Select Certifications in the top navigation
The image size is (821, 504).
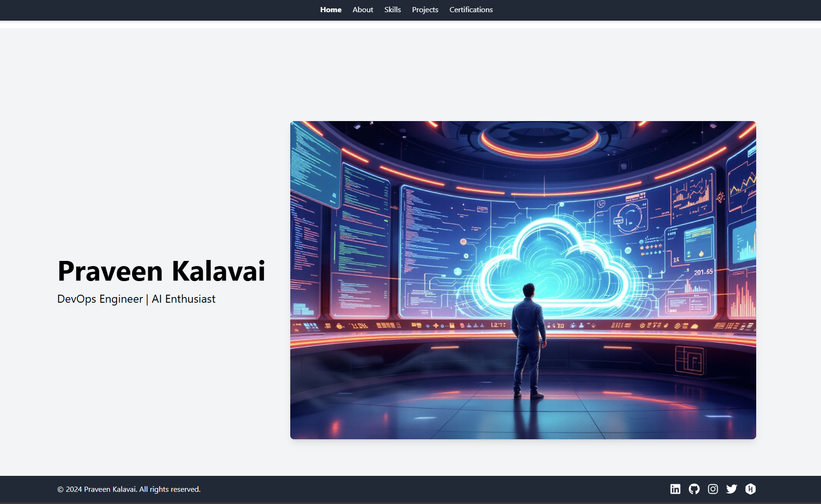click(471, 10)
